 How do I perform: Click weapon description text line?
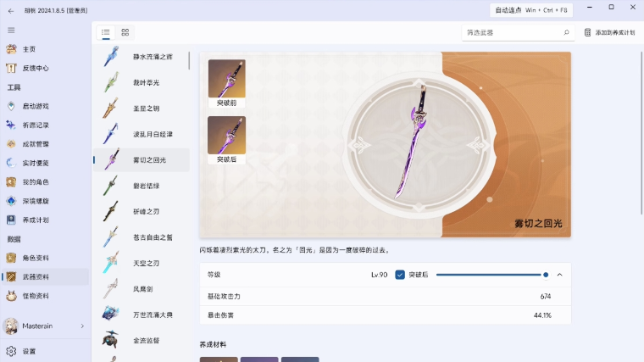coord(295,250)
